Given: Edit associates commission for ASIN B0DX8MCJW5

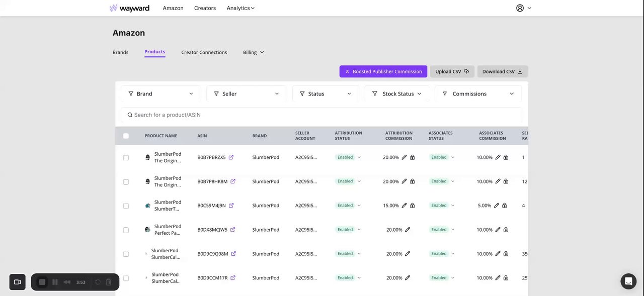Looking at the screenshot, I should tap(498, 230).
